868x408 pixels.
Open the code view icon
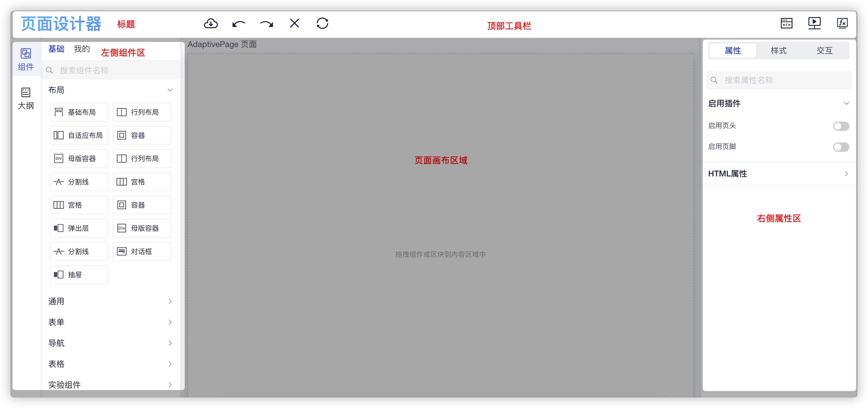[x=786, y=23]
